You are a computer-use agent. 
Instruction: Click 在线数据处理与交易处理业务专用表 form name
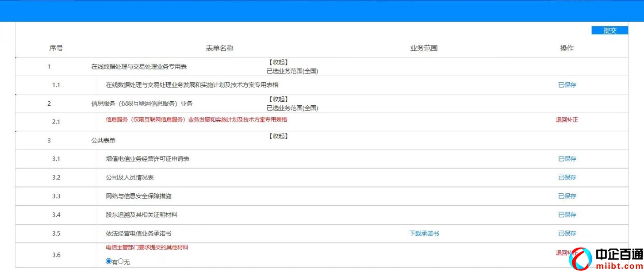pyautogui.click(x=139, y=67)
